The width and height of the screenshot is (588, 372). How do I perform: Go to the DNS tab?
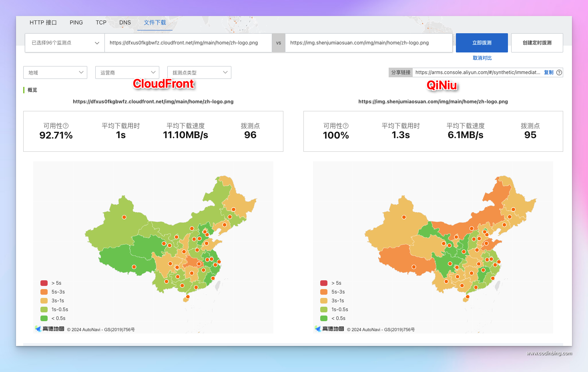coord(125,22)
